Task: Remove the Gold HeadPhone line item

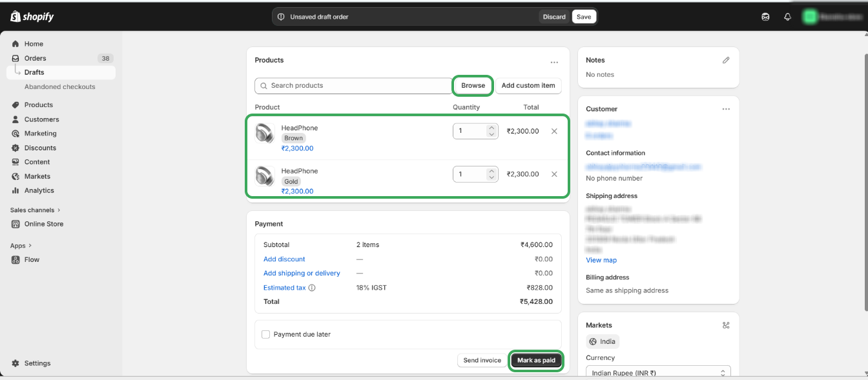Action: click(554, 174)
